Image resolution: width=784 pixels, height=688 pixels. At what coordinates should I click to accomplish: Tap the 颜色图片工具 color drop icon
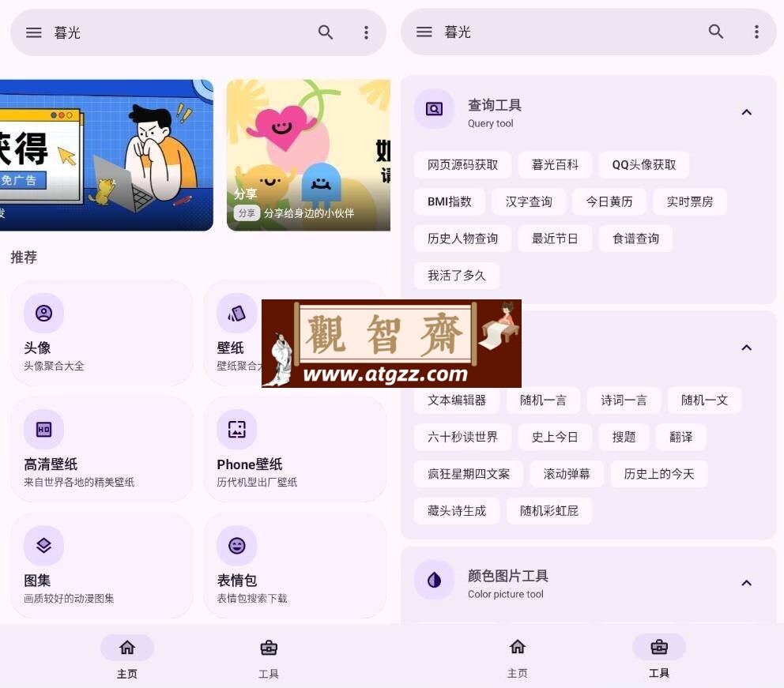click(x=434, y=580)
